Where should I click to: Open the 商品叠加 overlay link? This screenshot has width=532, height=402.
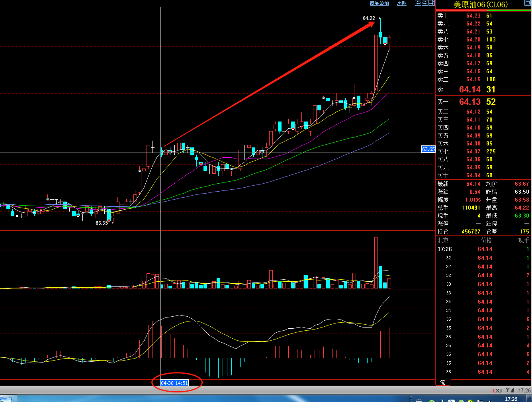379,3
